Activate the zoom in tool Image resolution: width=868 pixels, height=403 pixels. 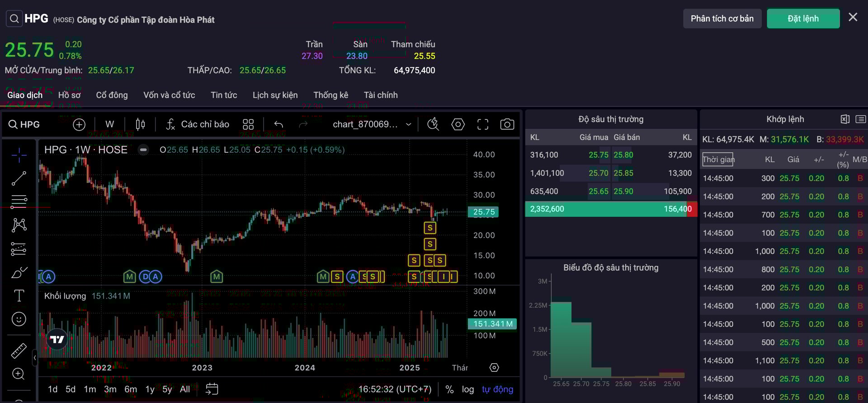[x=19, y=374]
